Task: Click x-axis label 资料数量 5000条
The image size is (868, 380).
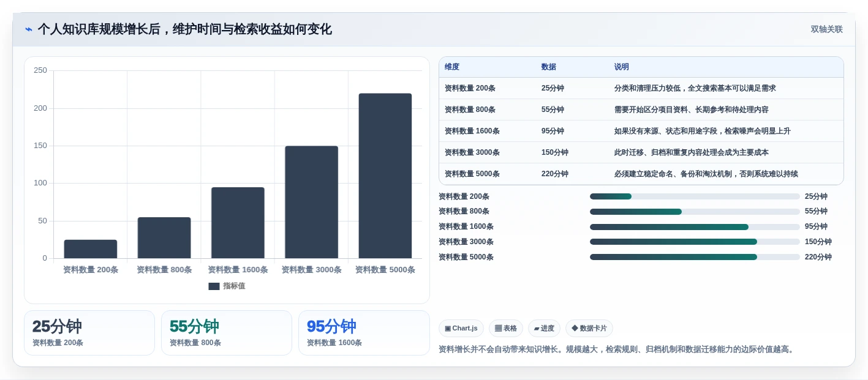Action: click(385, 270)
